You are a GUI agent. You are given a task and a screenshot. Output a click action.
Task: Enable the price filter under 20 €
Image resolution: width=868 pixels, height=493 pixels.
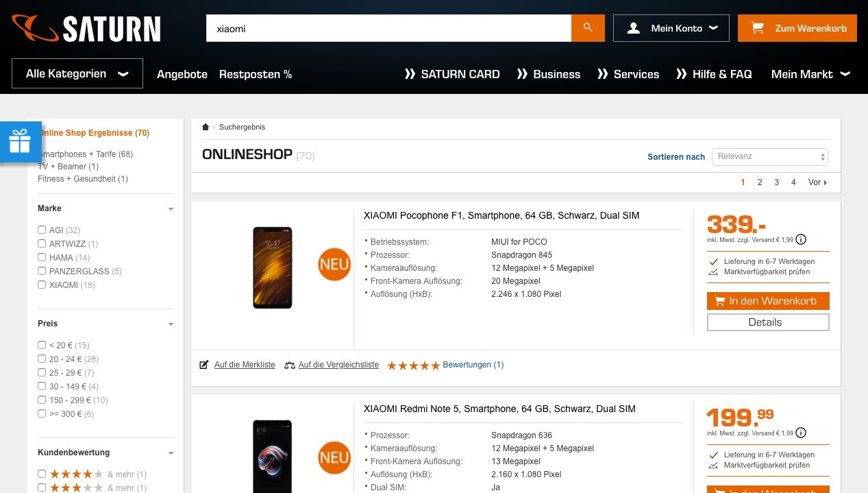coord(42,345)
